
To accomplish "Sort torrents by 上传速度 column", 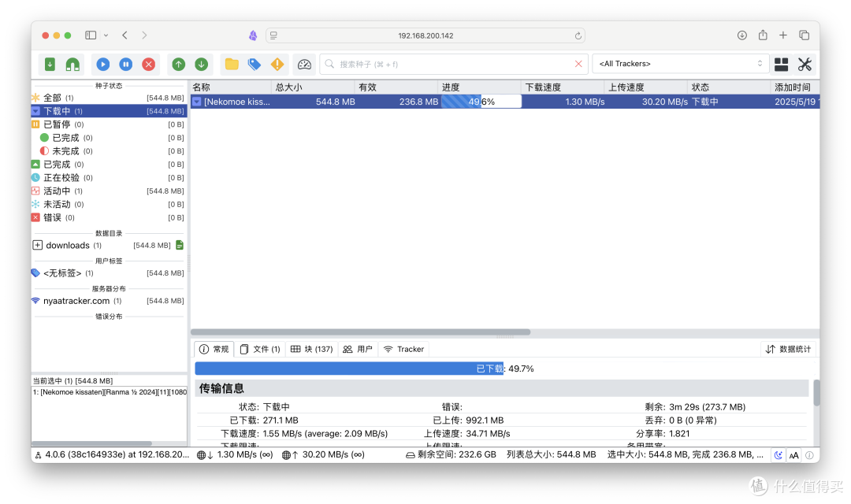I will click(646, 87).
